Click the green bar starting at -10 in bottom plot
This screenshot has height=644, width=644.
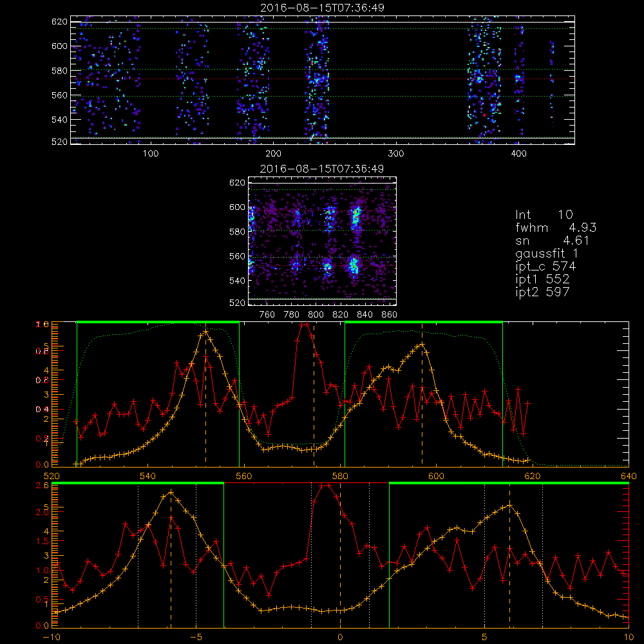click(x=138, y=483)
